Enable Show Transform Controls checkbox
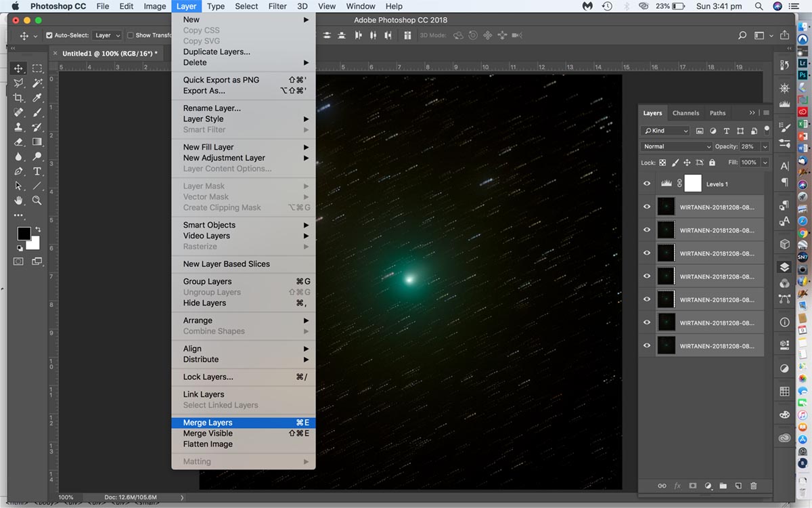 tap(131, 35)
